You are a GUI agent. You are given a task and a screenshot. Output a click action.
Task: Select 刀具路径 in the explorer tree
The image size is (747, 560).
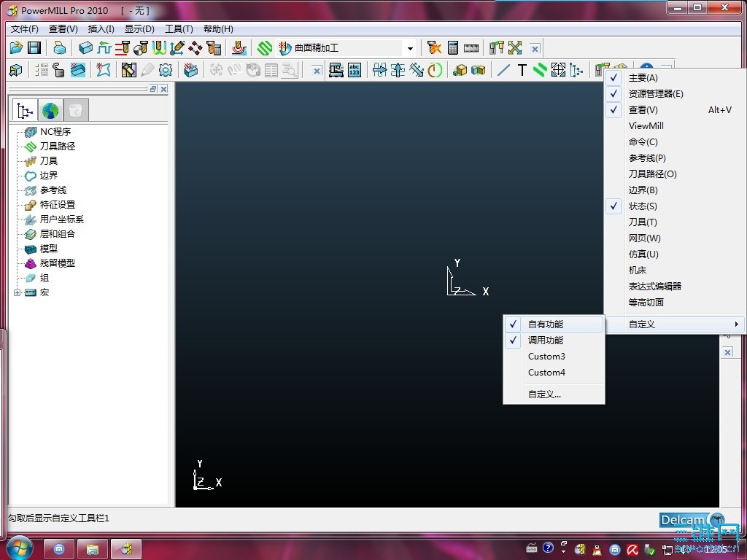point(58,146)
